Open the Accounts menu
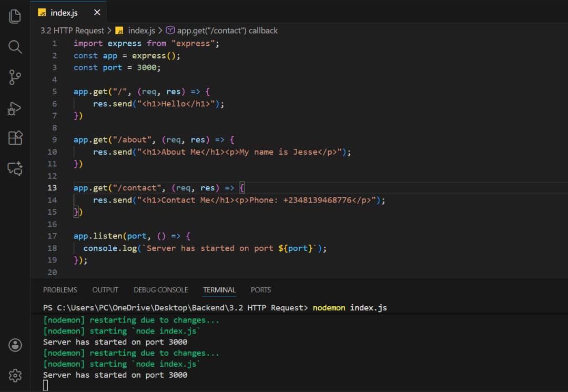Image resolution: width=568 pixels, height=392 pixels. tap(15, 345)
